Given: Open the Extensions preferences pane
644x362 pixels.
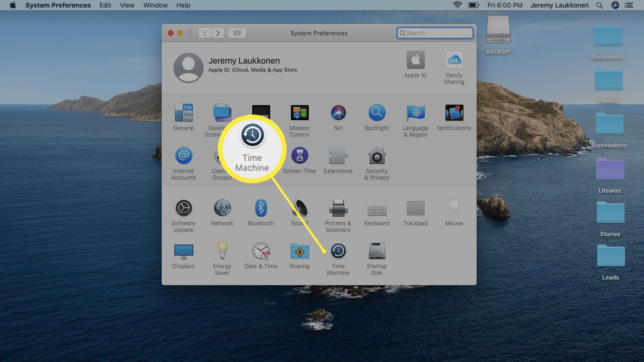Looking at the screenshot, I should pyautogui.click(x=338, y=155).
